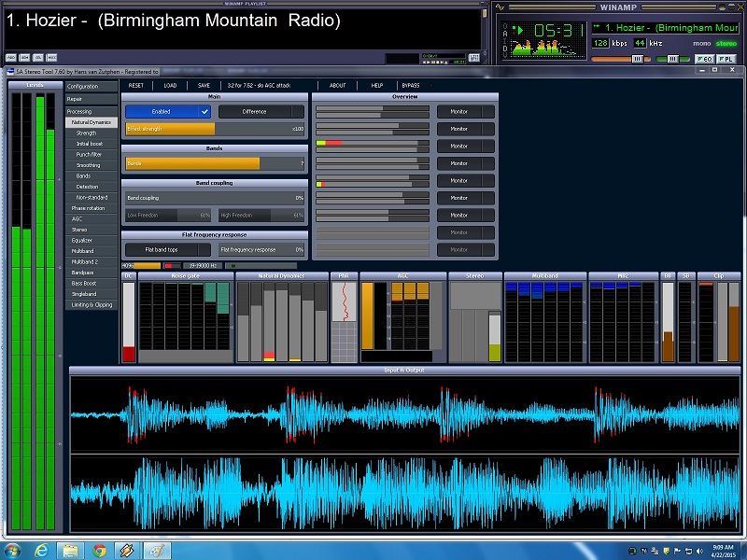The image size is (747, 560).
Task: Select the Hozier track in Winamp Playlist
Action: pos(173,21)
